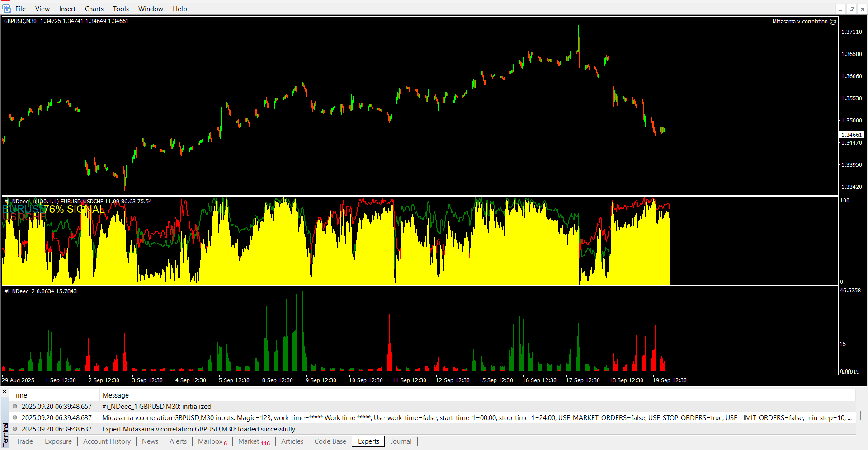Minimize the chart window

coord(840,9)
